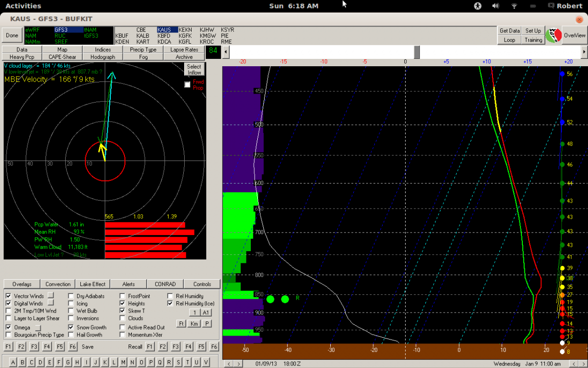Viewport: 588px width, 368px height.
Task: Click the Done button
Action: [x=12, y=35]
